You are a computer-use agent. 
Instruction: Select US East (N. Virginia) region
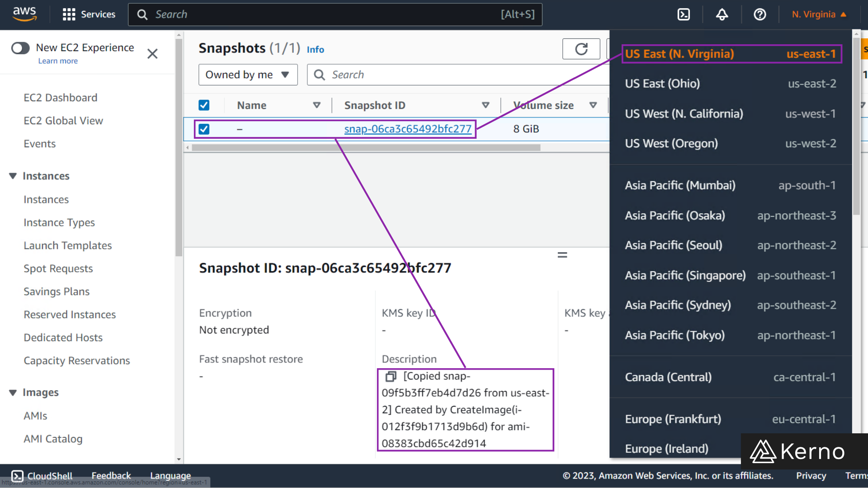coord(731,54)
